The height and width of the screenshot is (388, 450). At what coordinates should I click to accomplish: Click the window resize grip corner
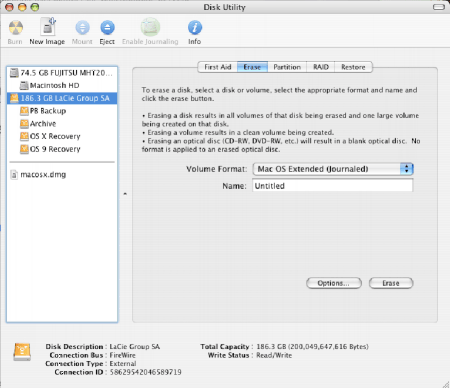tap(446, 384)
